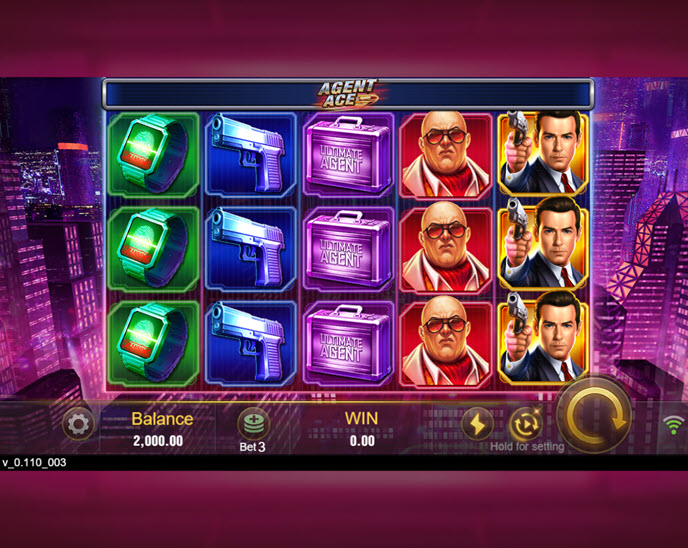Image resolution: width=688 pixels, height=548 pixels.
Task: Click the top purple Ultimate Agent briefcase
Action: coord(348,154)
